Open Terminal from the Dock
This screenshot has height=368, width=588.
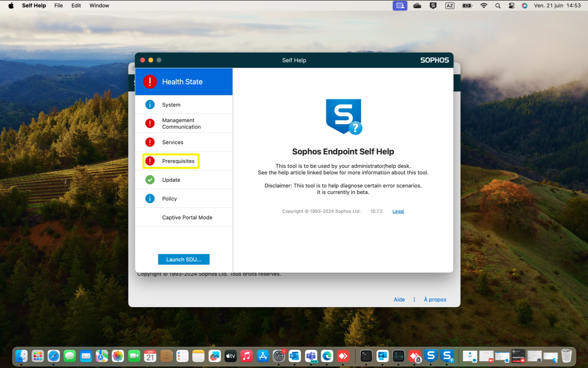point(366,356)
